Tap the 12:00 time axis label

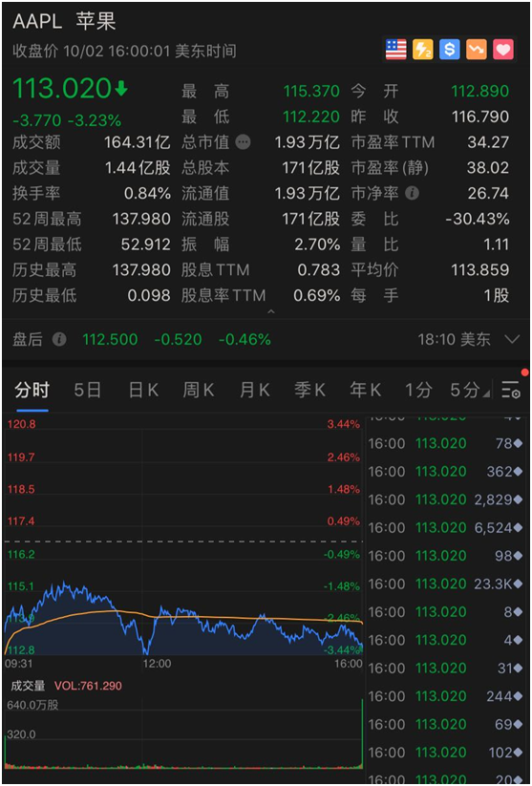click(156, 664)
